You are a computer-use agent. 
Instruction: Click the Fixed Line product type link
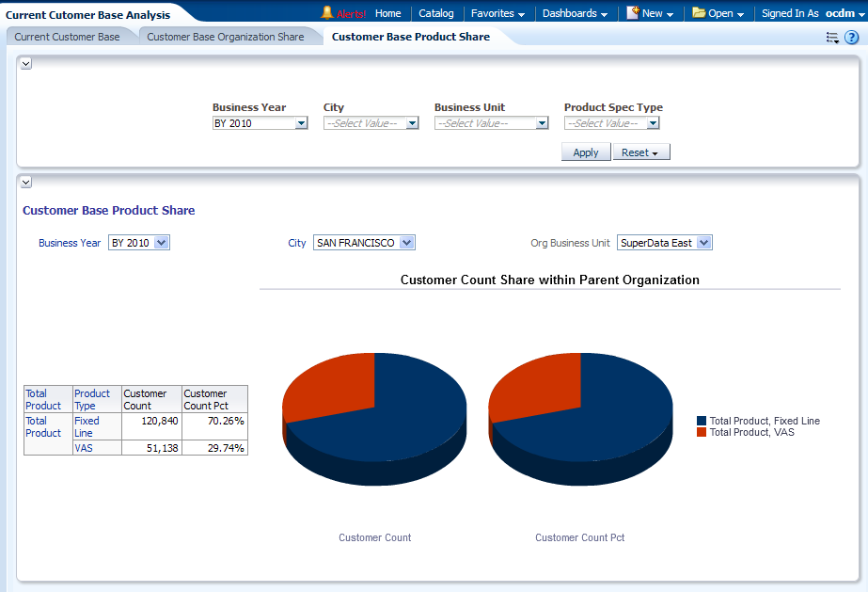pyautogui.click(x=87, y=427)
